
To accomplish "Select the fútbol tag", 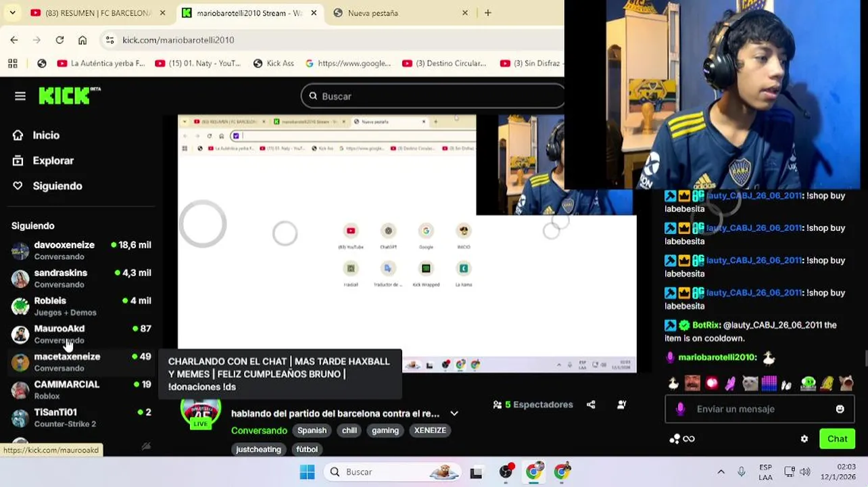I will coord(307,449).
